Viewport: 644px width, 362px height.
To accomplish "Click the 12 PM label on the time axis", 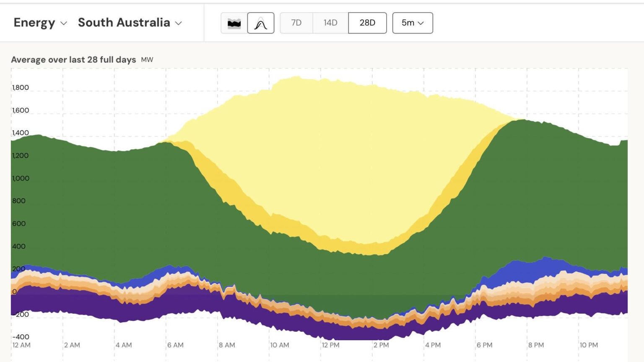I will [331, 345].
